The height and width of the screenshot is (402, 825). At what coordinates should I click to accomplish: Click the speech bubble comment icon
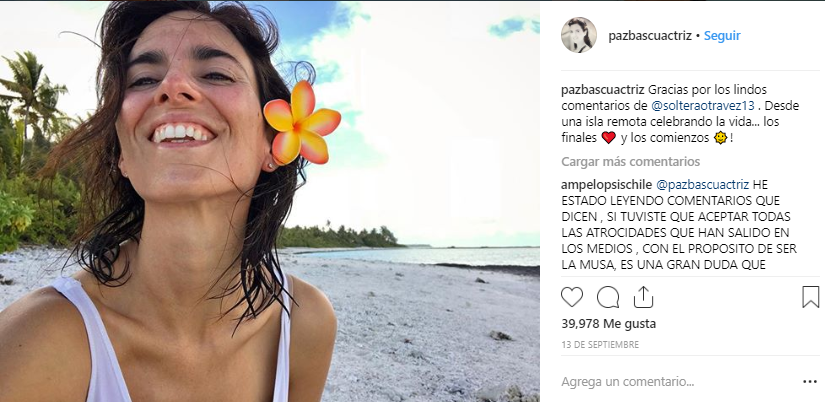tap(607, 297)
